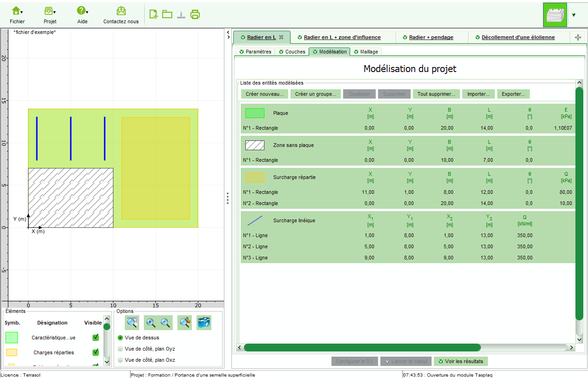This screenshot has width=588, height=378.
Task: Click the Contactez nous envelope icon
Action: (121, 11)
